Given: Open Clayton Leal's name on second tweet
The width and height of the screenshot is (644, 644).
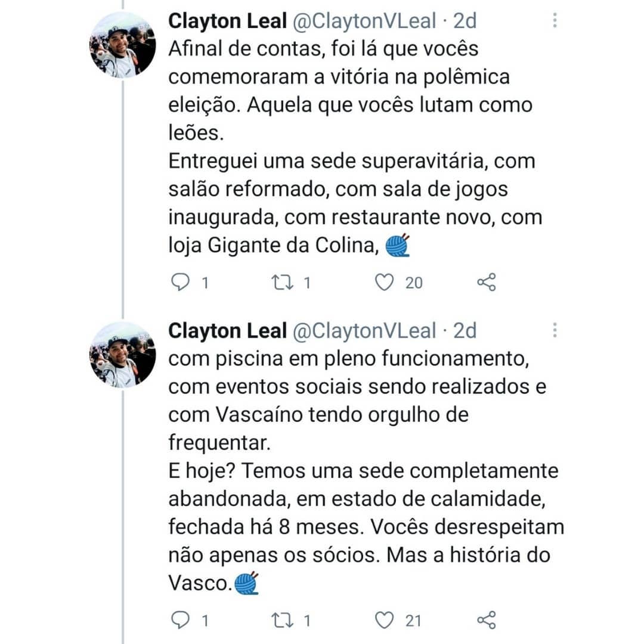Looking at the screenshot, I should point(228,331).
